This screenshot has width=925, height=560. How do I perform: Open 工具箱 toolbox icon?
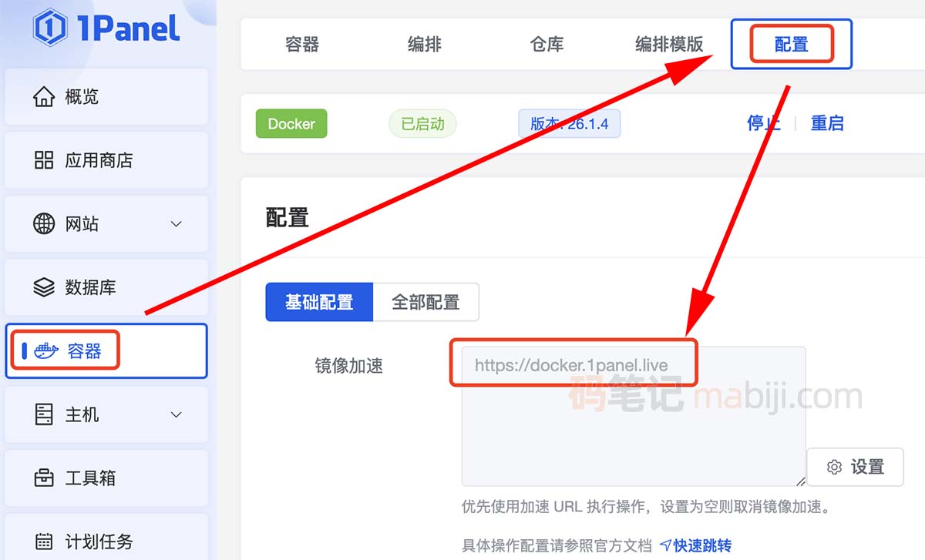(x=44, y=478)
